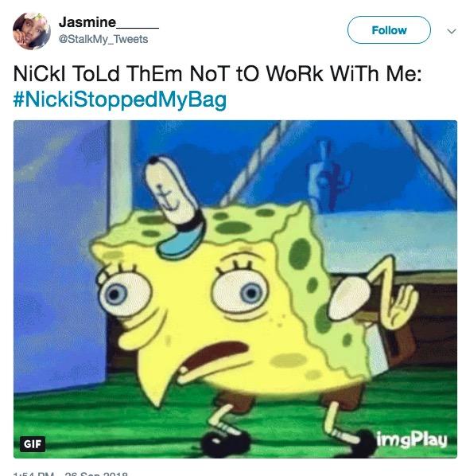Click SpongeBob's left eye
The width and height of the screenshot is (462, 476).
(124, 292)
